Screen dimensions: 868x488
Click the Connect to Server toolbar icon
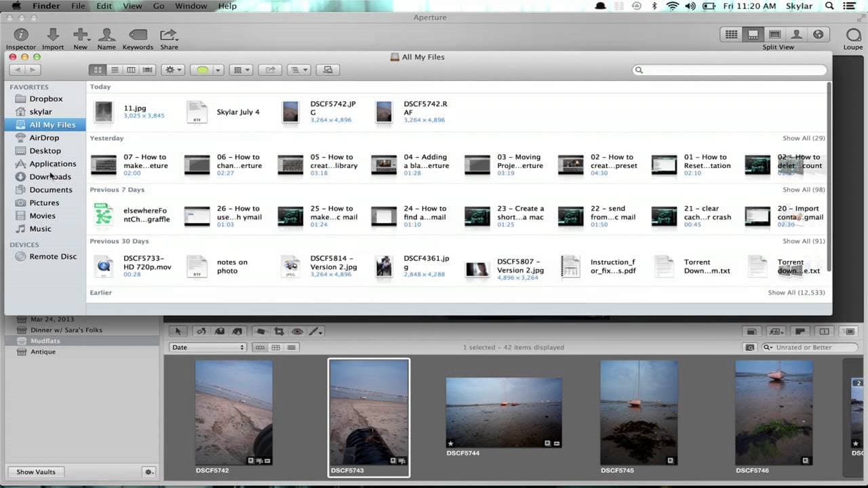coord(328,70)
